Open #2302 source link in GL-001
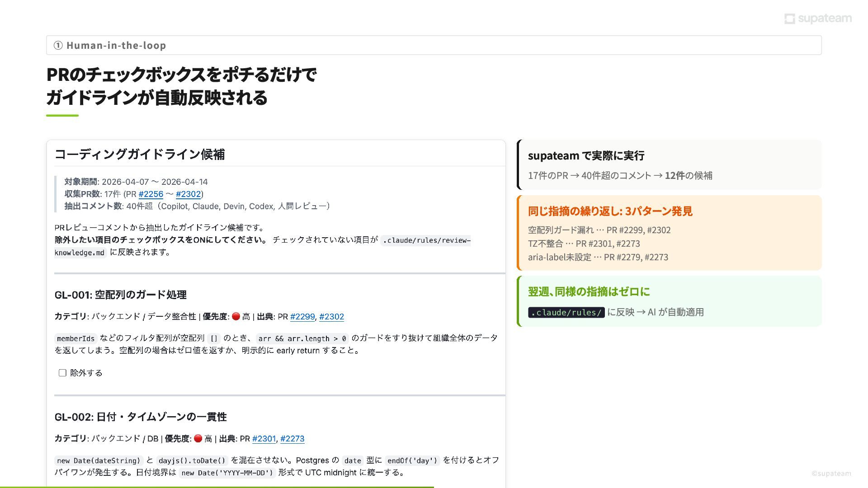Screen dimensions: 868x488 pos(331,316)
